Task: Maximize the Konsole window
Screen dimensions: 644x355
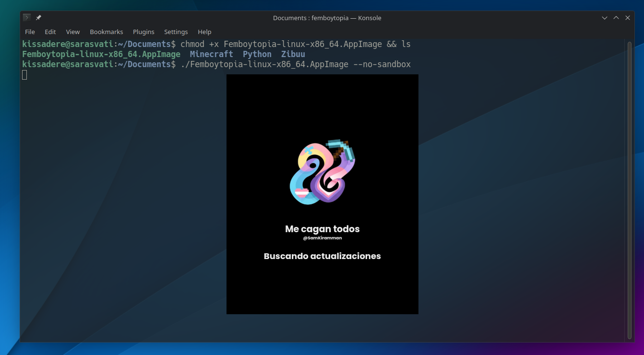Action: pyautogui.click(x=616, y=18)
